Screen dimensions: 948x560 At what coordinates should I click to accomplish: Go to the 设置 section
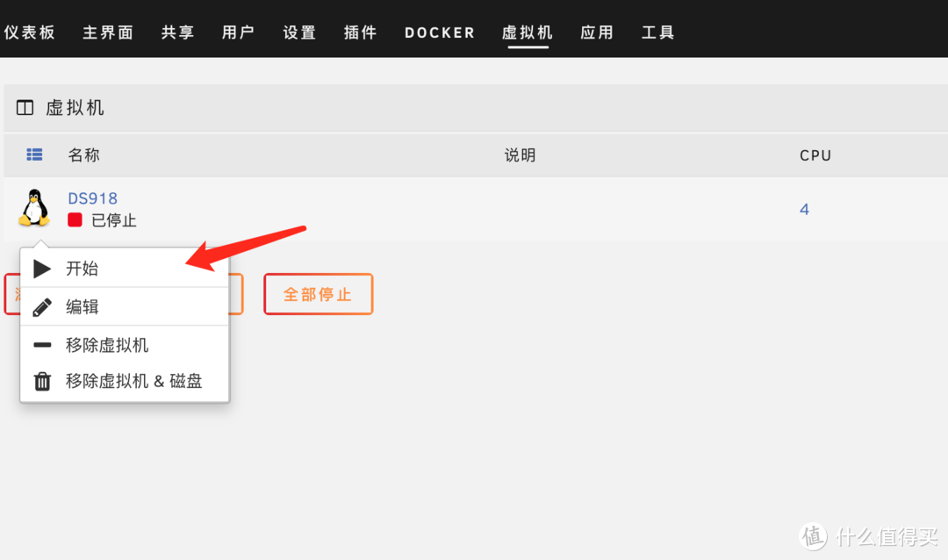coord(298,32)
